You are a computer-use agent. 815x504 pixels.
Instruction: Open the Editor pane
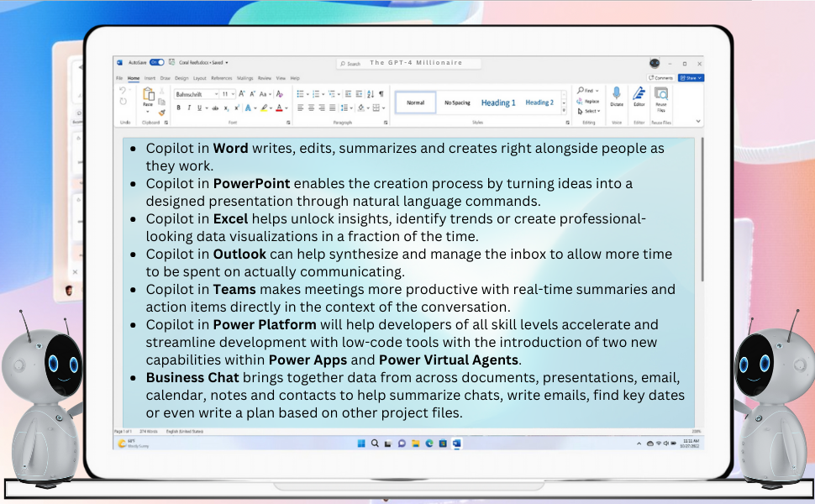(639, 95)
